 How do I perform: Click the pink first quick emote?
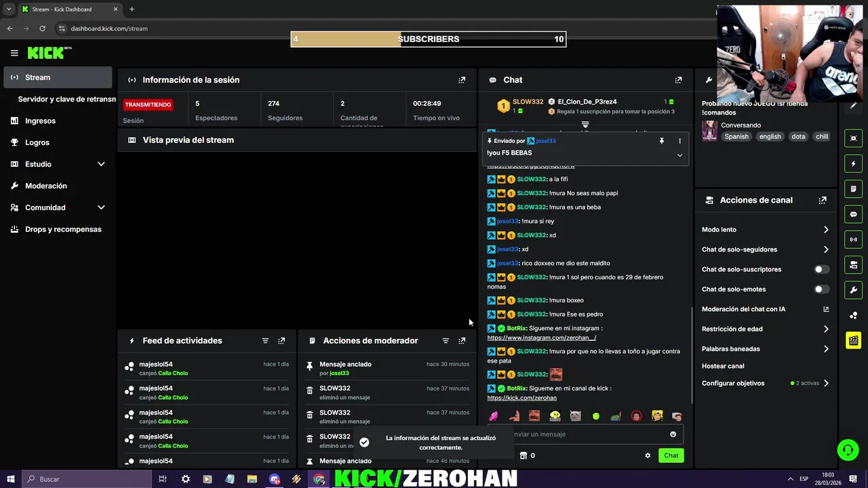(x=494, y=416)
